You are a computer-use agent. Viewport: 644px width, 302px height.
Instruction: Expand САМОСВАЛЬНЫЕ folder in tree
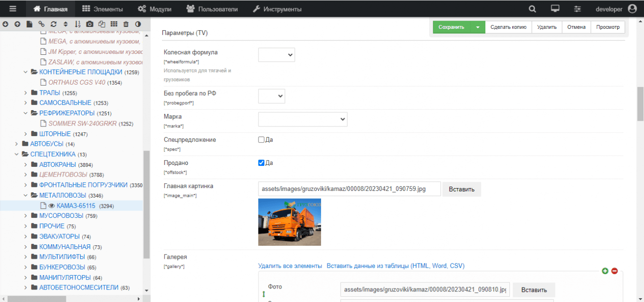26,103
